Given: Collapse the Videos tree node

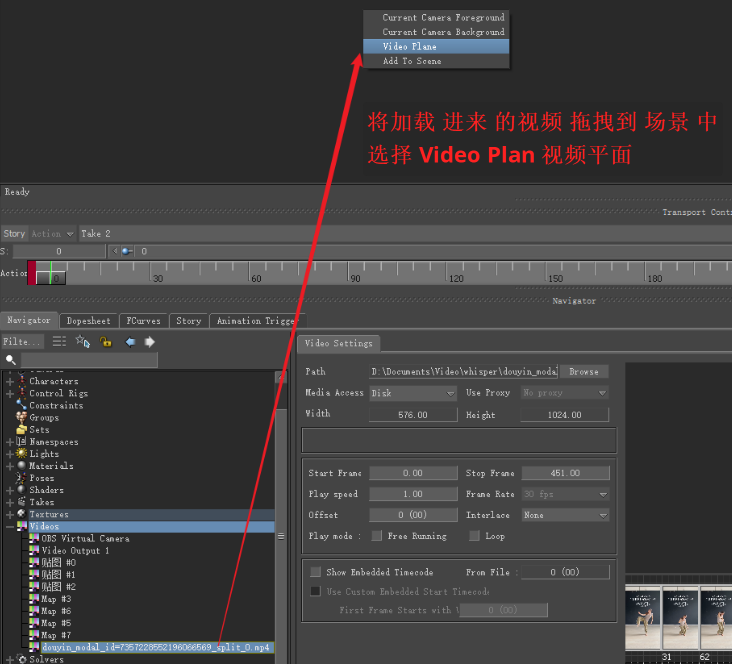Looking at the screenshot, I should coord(10,527).
